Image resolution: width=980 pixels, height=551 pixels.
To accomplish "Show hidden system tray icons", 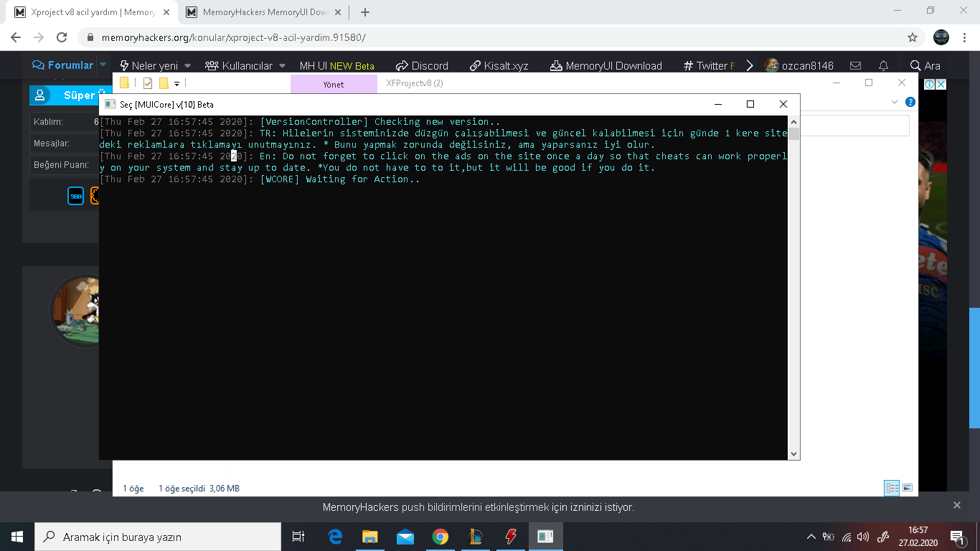I will tap(811, 537).
